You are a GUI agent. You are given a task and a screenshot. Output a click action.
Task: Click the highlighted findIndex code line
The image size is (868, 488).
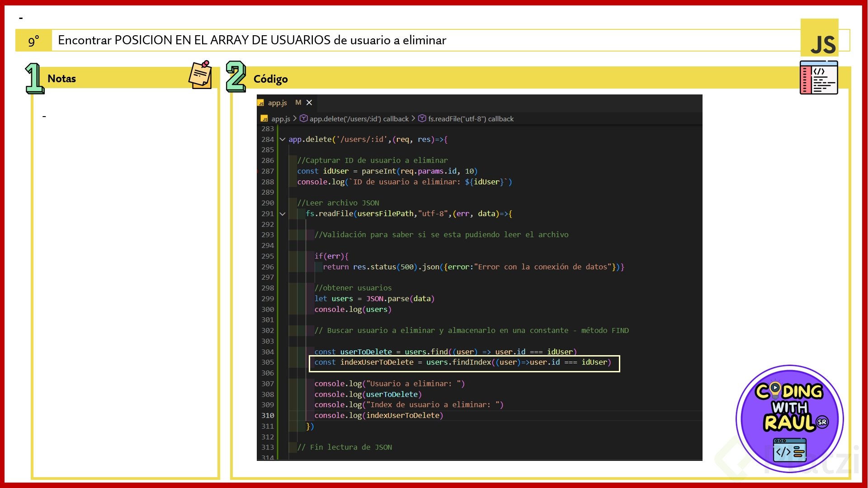click(463, 362)
